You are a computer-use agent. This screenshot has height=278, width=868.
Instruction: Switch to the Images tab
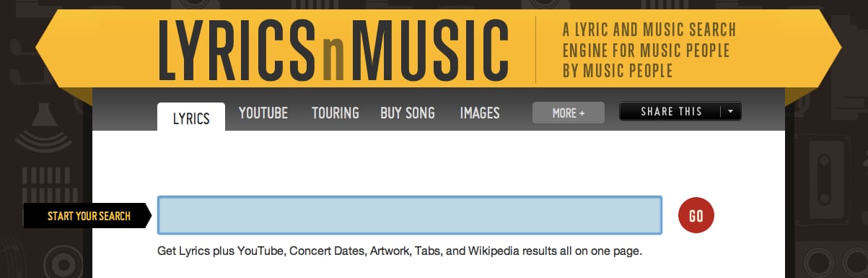click(480, 113)
